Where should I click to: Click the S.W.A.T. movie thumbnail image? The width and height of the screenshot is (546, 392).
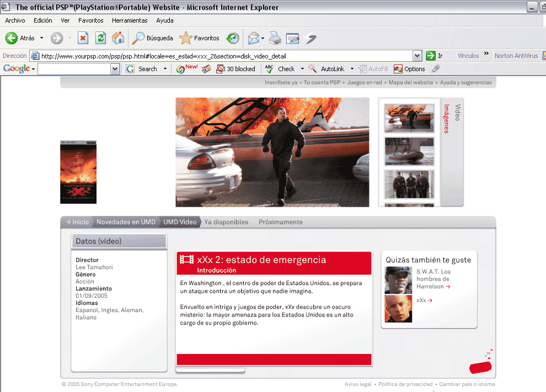point(398,280)
